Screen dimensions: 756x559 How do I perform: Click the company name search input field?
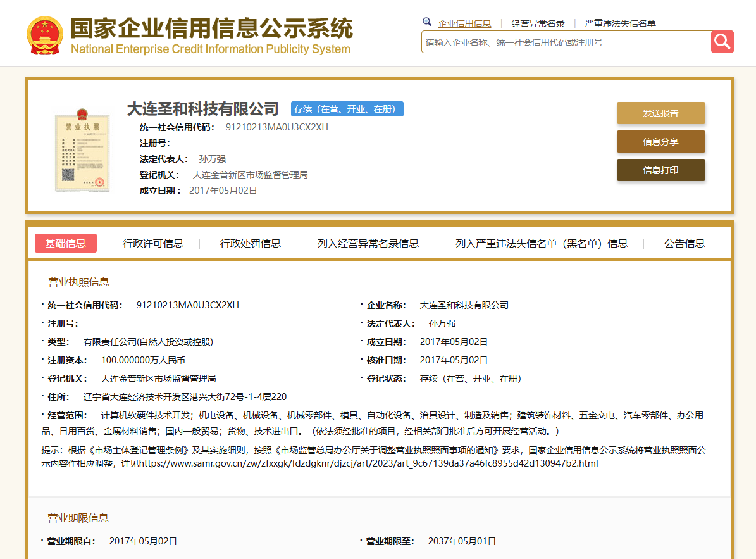pos(566,42)
